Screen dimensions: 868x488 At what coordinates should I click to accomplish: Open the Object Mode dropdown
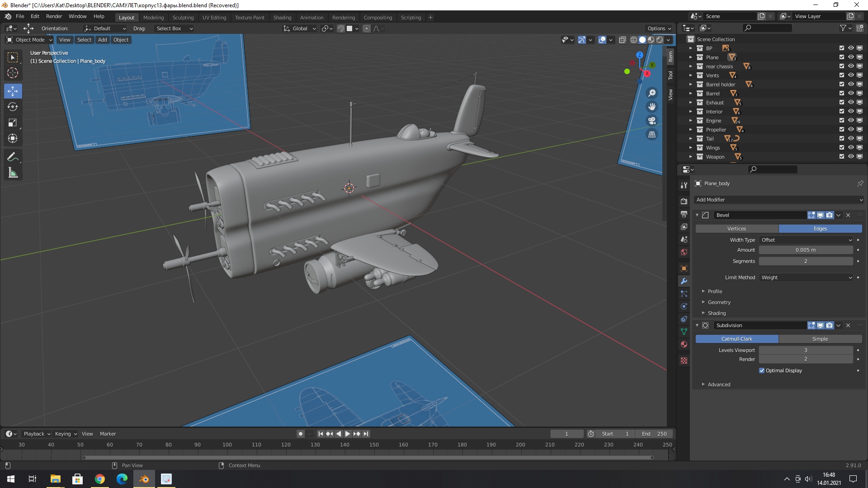pos(29,40)
